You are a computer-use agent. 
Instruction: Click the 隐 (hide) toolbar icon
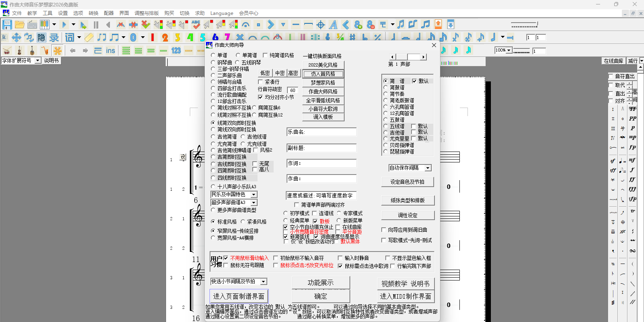42,37
